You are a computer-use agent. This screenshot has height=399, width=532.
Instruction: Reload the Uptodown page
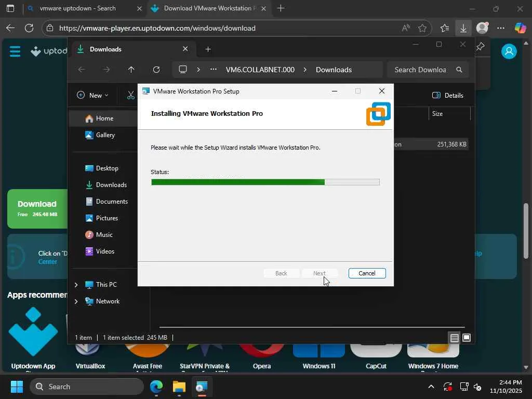29,28
